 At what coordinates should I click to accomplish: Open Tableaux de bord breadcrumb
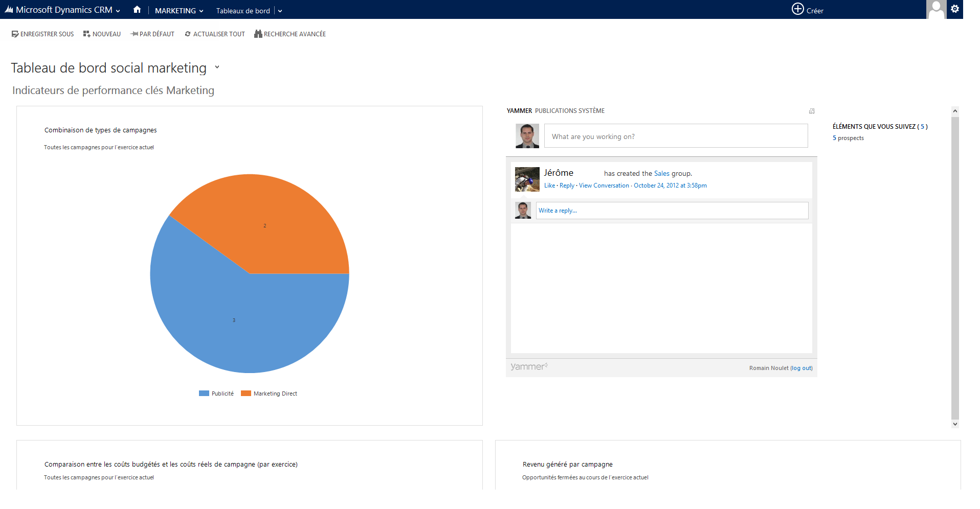coord(243,11)
